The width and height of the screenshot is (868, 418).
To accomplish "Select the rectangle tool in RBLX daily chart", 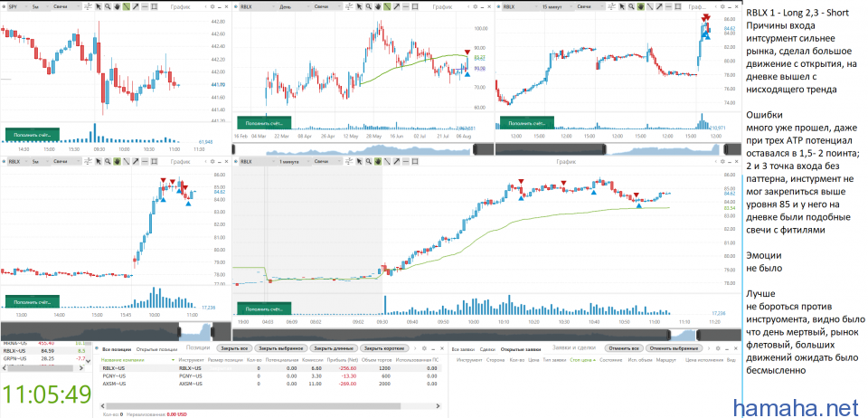I will click(416, 6).
